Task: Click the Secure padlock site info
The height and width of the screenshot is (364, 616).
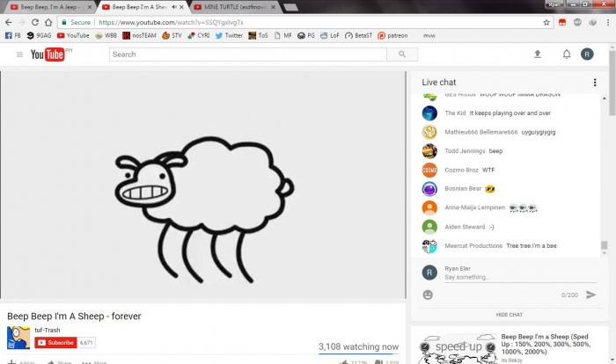Action: point(77,22)
